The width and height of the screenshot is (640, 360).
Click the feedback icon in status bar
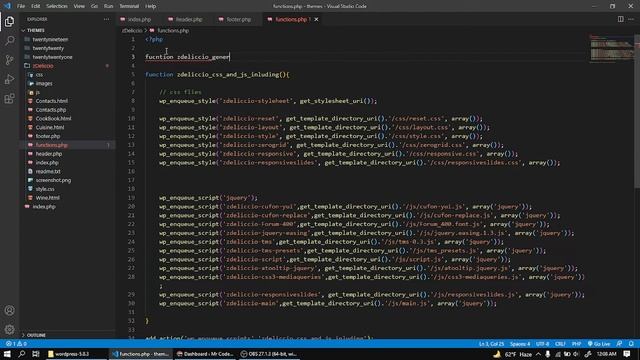pos(619,344)
